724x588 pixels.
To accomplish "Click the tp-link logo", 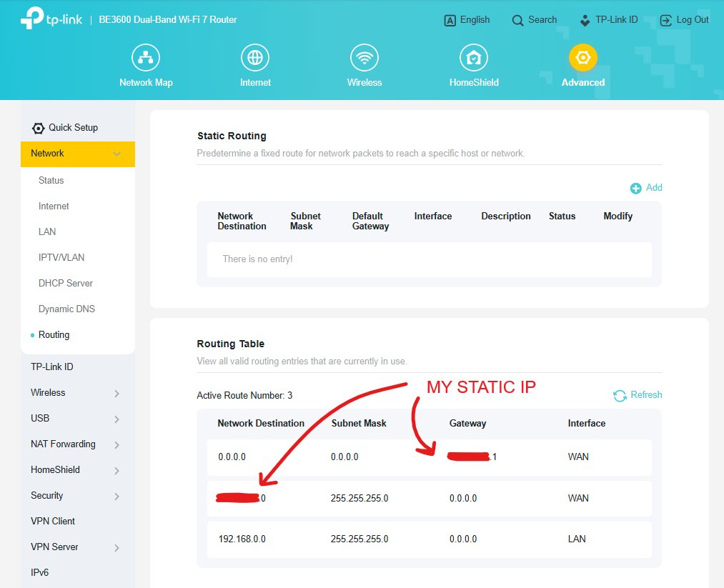I will point(51,20).
